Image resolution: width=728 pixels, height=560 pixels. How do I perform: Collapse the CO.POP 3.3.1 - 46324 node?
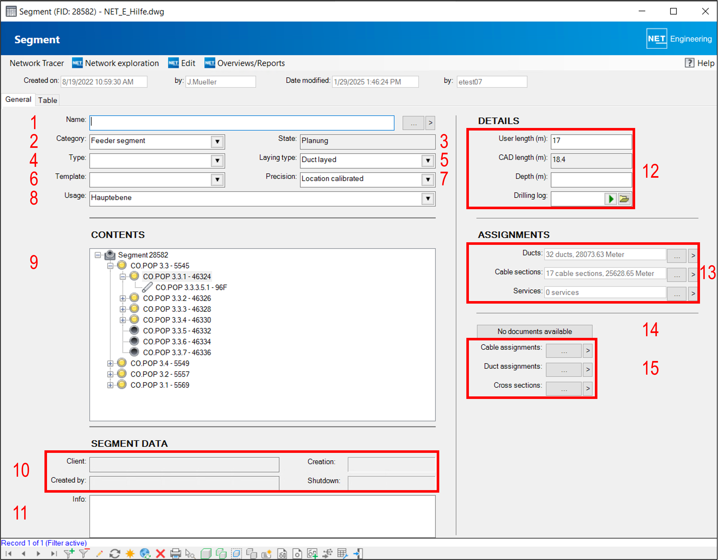coord(123,277)
